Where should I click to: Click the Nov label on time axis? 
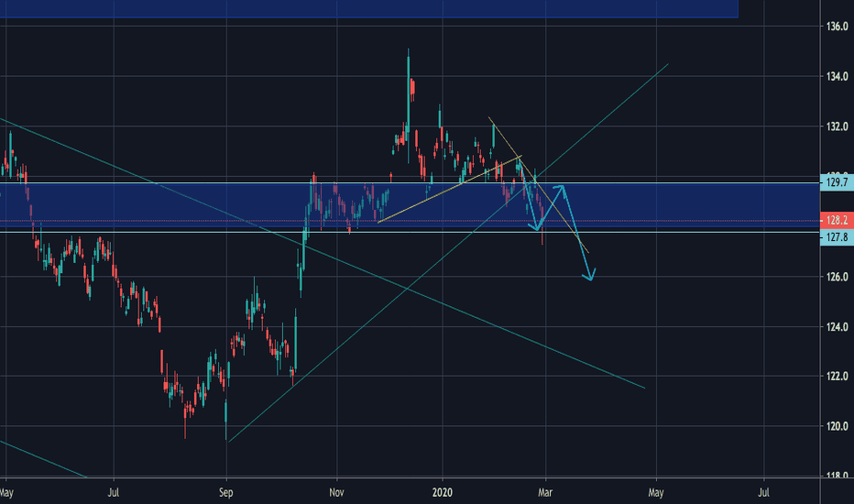point(336,493)
